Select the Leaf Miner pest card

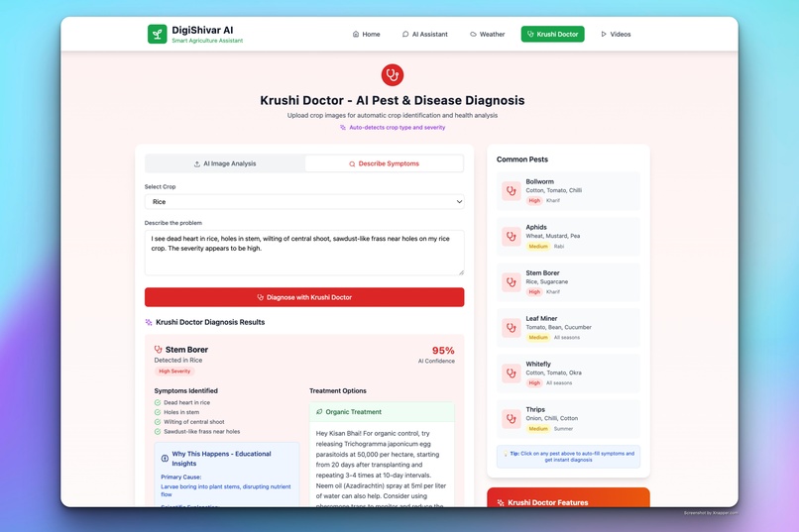coord(568,328)
